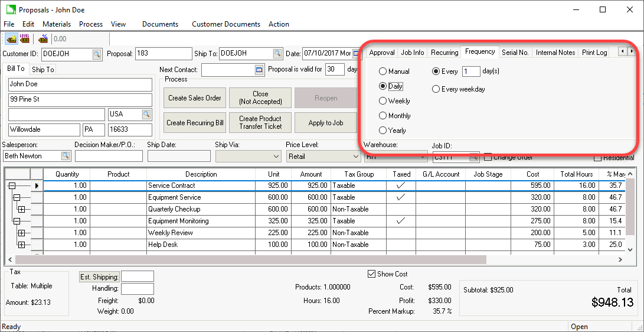Collapse the Service Contract tree row
Image resolution: width=644 pixels, height=332 pixels.
point(12,185)
